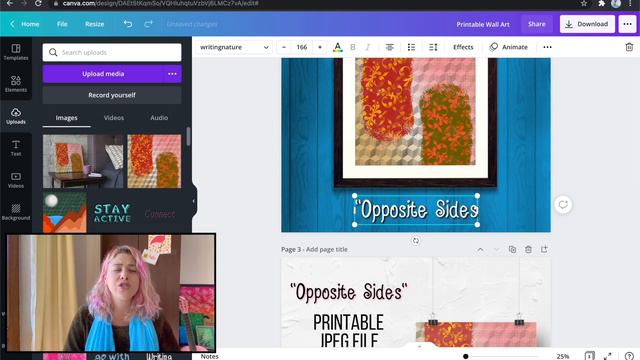Edit the Page 3 title field
Screen dimensions: 640x360
tap(327, 249)
